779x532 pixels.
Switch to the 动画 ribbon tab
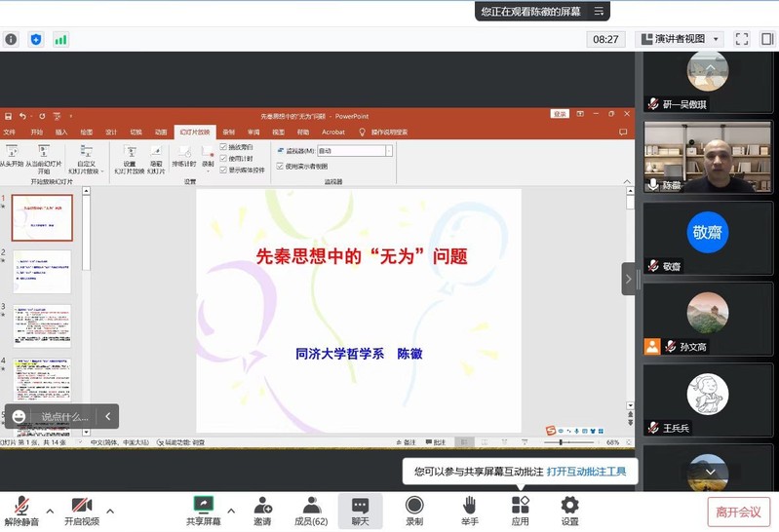(x=161, y=132)
